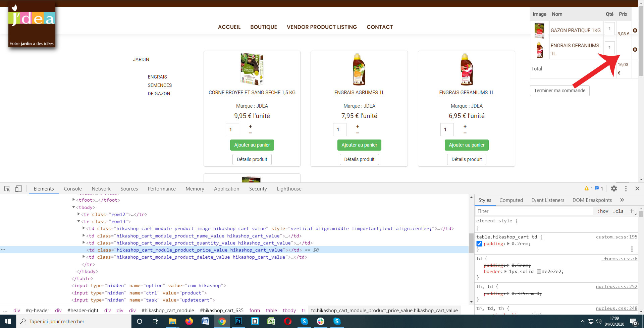644x328 pixels.
Task: Expand the tr row12 element
Action: (79, 214)
